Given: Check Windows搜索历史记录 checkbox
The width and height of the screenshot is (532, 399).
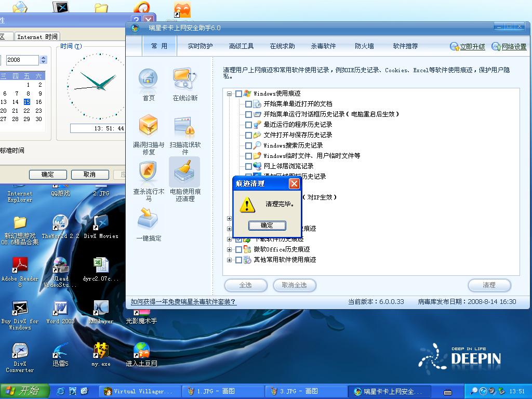Looking at the screenshot, I should coord(248,145).
